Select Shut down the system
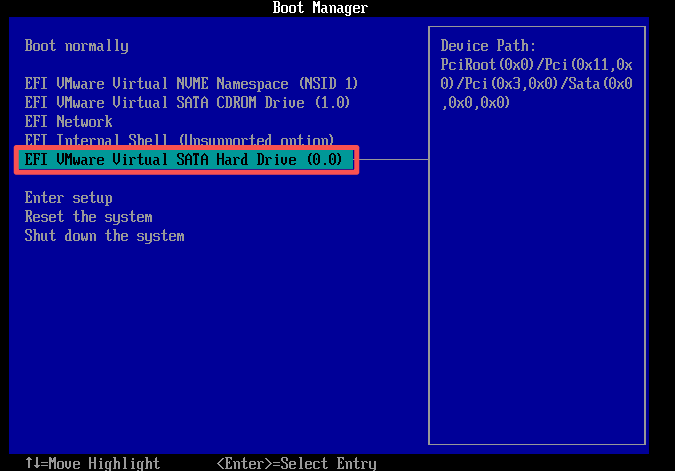This screenshot has width=675, height=471. coord(104,236)
